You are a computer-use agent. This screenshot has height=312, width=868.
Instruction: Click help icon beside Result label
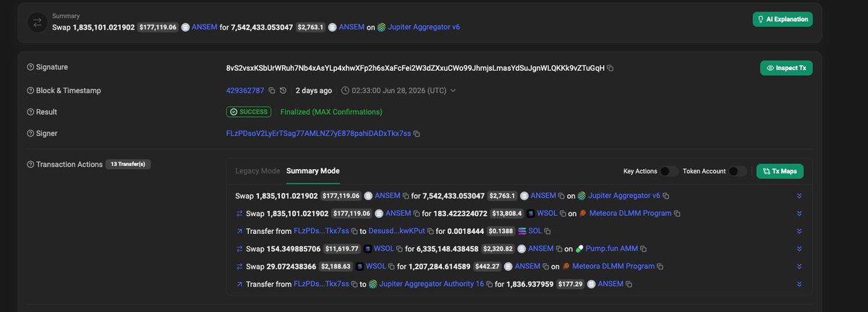tap(30, 112)
